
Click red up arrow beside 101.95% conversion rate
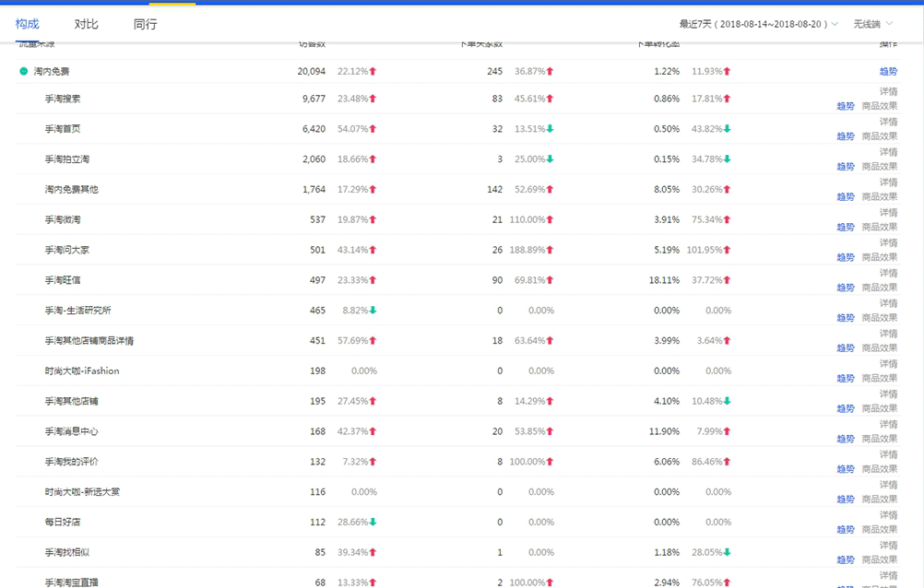[728, 250]
